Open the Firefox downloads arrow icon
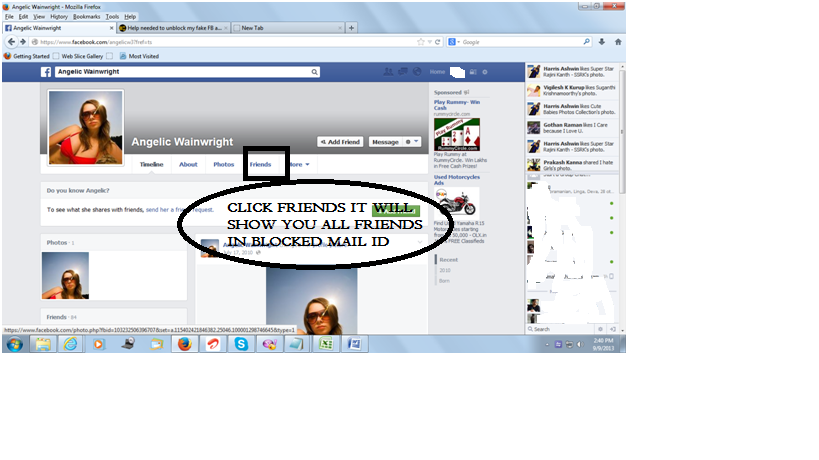Screen dimensions: 819x460 [602, 42]
